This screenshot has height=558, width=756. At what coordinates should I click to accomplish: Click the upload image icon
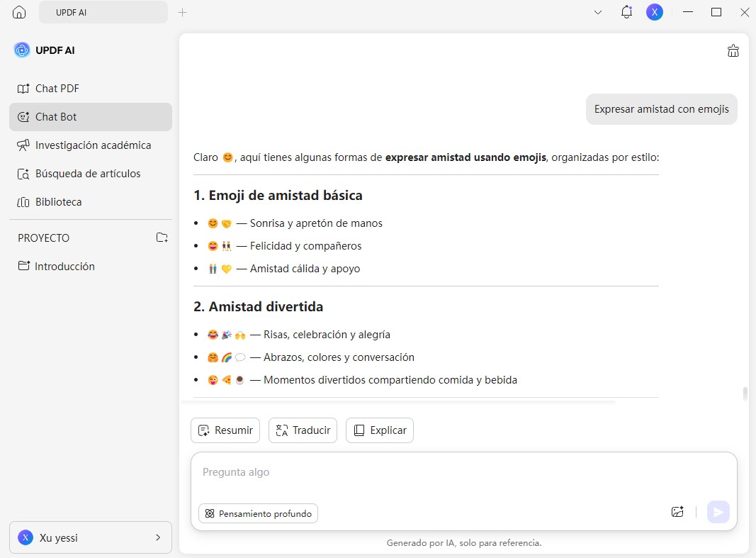677,512
